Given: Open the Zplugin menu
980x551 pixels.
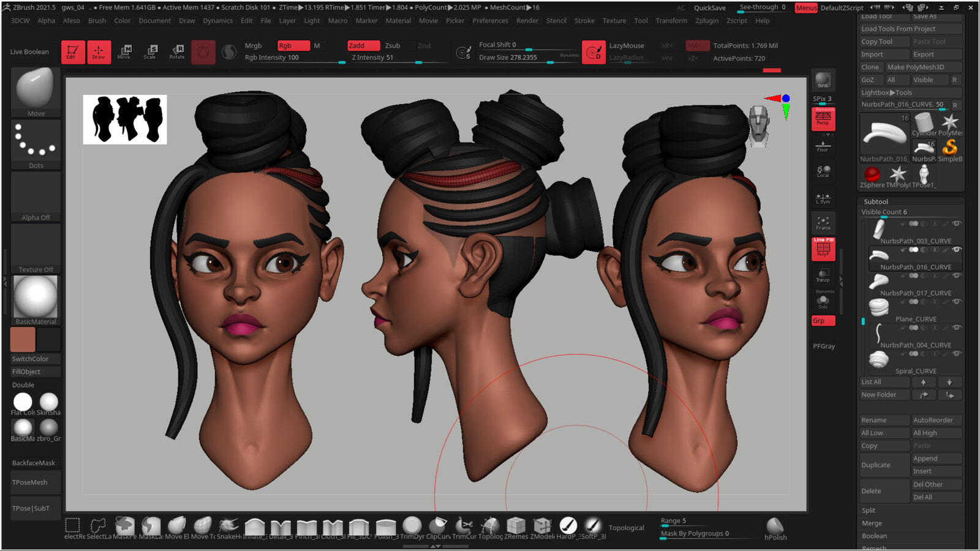Looking at the screenshot, I should tap(706, 21).
